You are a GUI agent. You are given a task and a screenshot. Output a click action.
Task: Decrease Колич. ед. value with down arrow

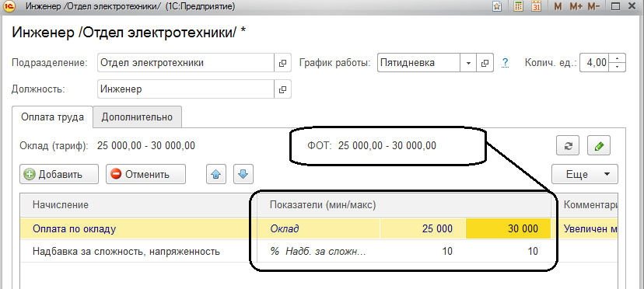coord(618,68)
